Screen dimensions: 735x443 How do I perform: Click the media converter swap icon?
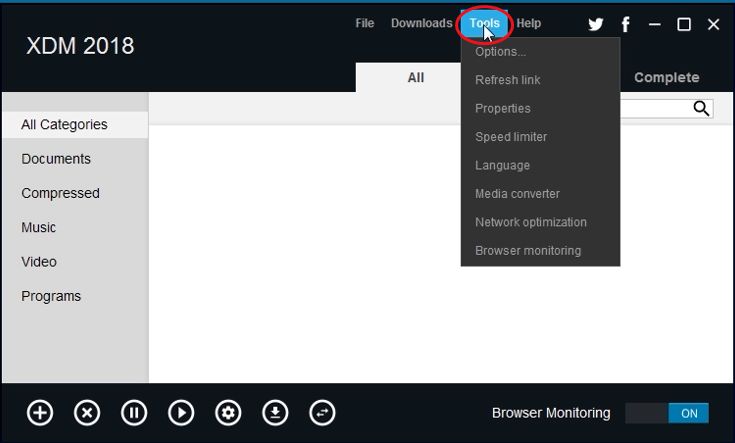tap(322, 413)
